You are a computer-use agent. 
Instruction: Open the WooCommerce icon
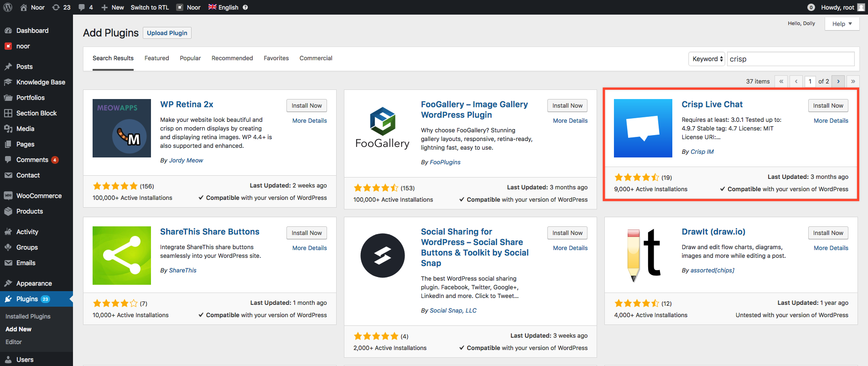coord(8,196)
